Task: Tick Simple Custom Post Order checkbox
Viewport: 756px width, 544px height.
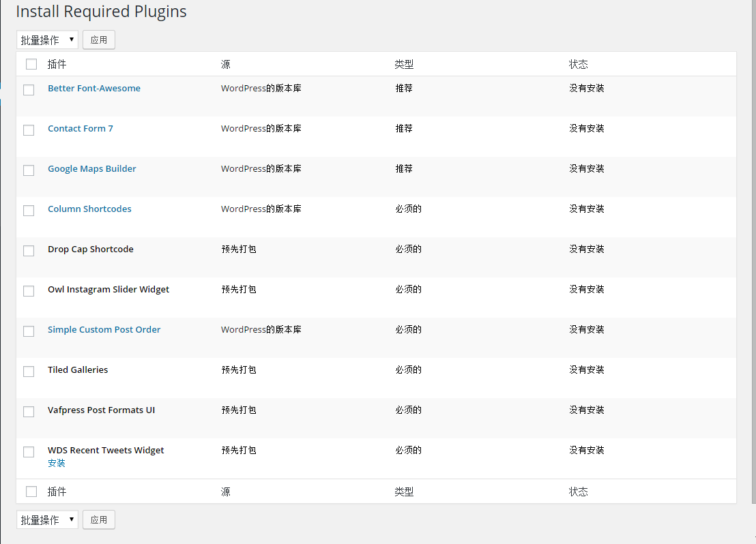Action: pos(29,331)
